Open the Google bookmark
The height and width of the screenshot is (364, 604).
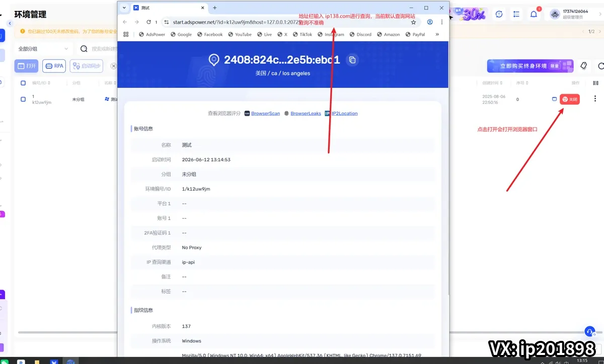click(181, 35)
